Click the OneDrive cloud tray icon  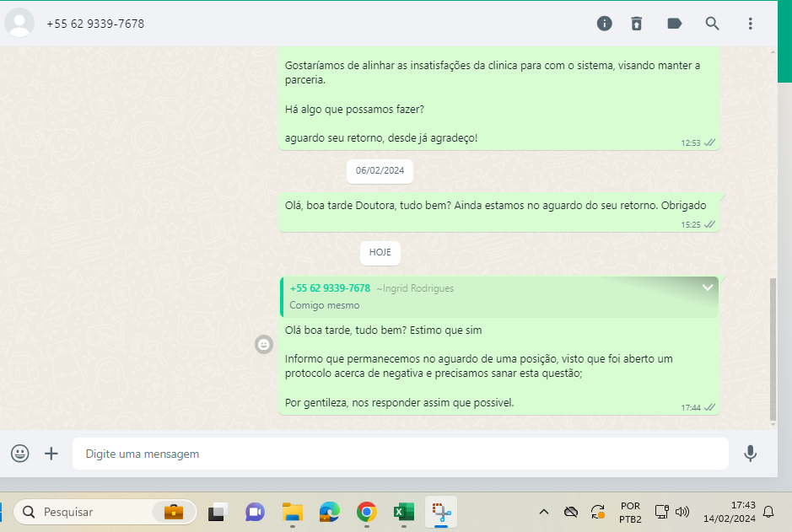coord(571,512)
